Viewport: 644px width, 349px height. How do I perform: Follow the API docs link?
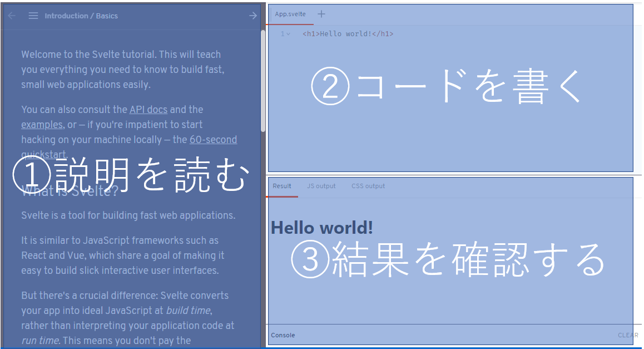pyautogui.click(x=148, y=110)
